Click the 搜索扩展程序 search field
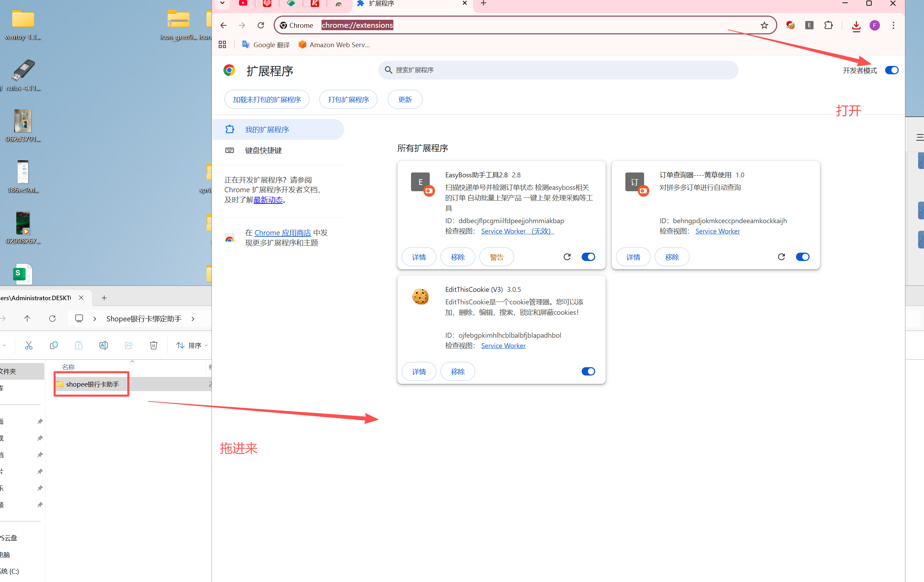This screenshot has width=924, height=582. [558, 70]
